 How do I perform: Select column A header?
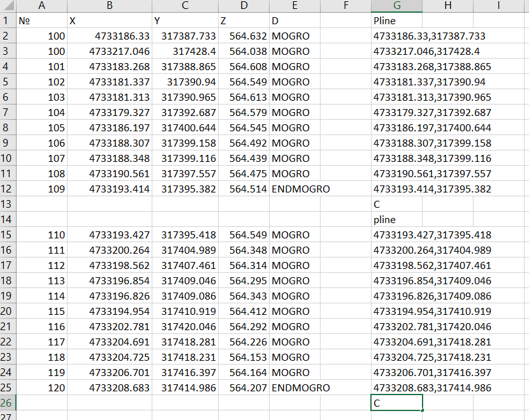(x=41, y=5)
